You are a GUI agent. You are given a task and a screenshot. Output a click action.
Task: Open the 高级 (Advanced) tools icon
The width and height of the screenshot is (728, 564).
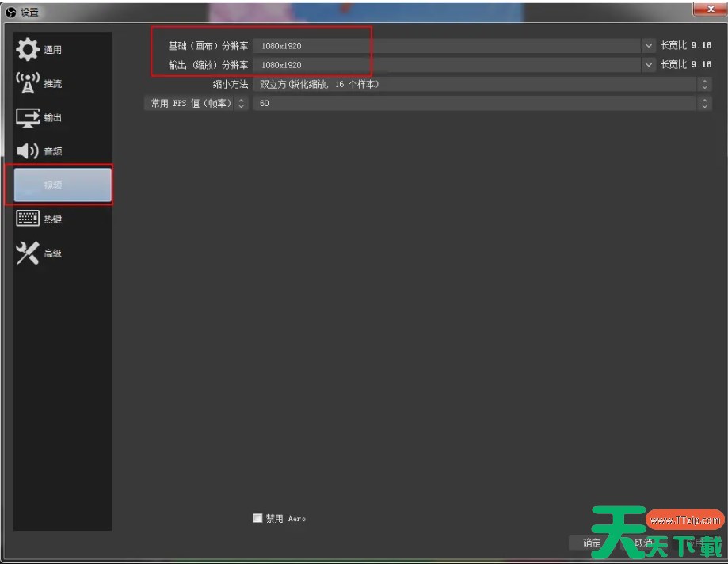28,253
